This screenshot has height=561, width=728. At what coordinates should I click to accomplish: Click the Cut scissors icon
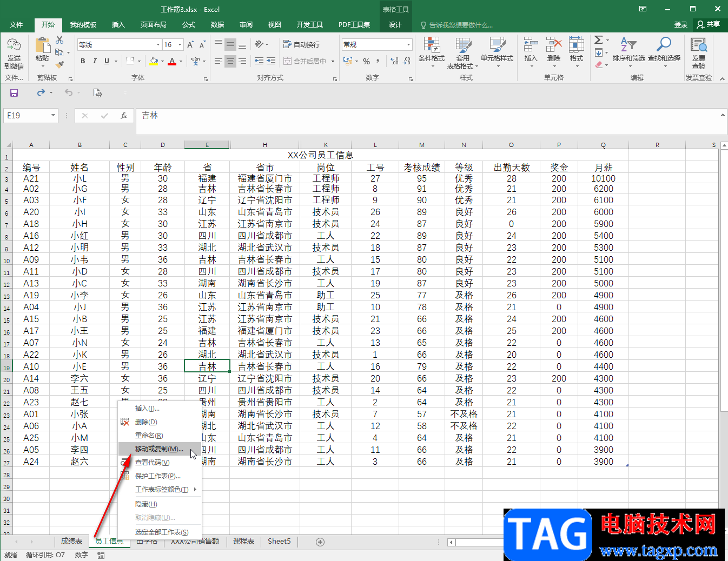[x=59, y=40]
